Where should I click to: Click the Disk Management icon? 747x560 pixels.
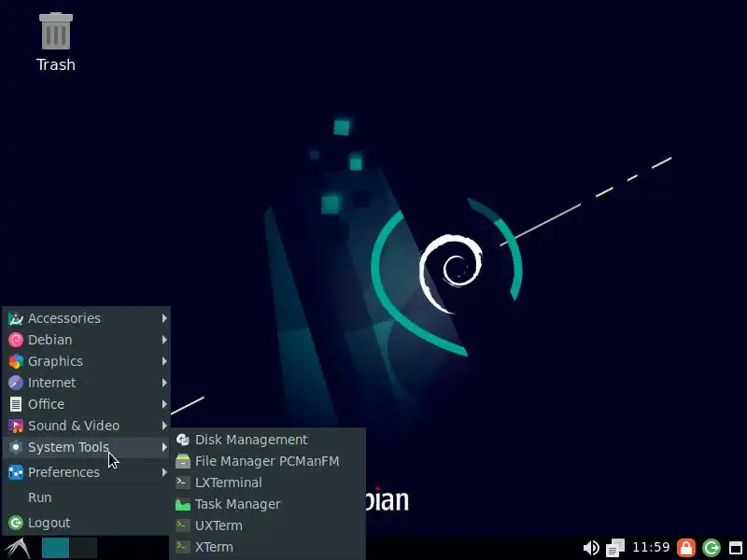pyautogui.click(x=183, y=440)
